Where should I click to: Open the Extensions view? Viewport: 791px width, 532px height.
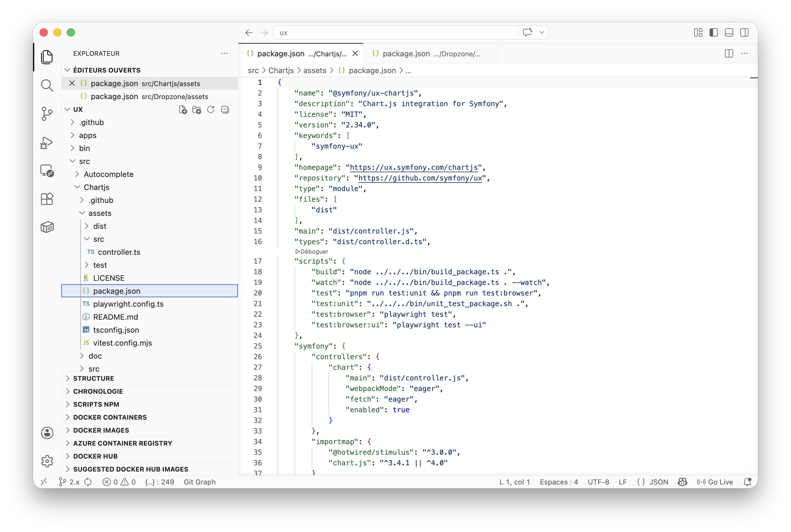click(47, 199)
